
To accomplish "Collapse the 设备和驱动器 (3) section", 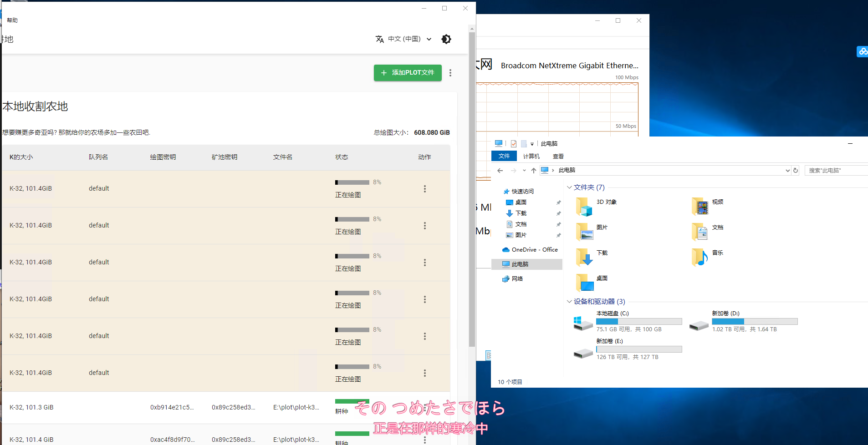I will click(569, 302).
